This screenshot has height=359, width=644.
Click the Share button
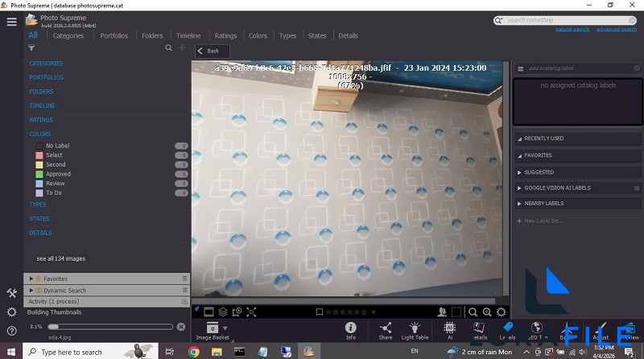(386, 331)
